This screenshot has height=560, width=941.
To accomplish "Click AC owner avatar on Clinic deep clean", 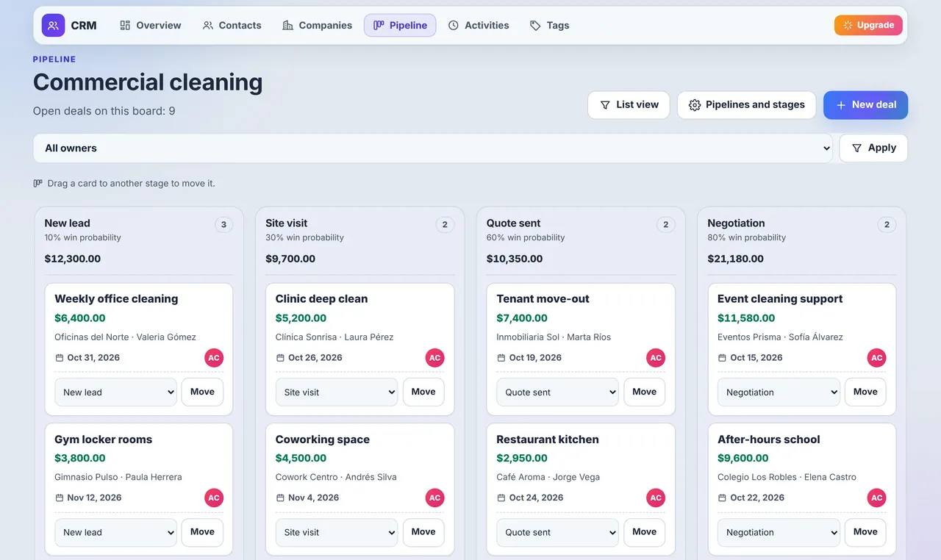I will pyautogui.click(x=435, y=358).
